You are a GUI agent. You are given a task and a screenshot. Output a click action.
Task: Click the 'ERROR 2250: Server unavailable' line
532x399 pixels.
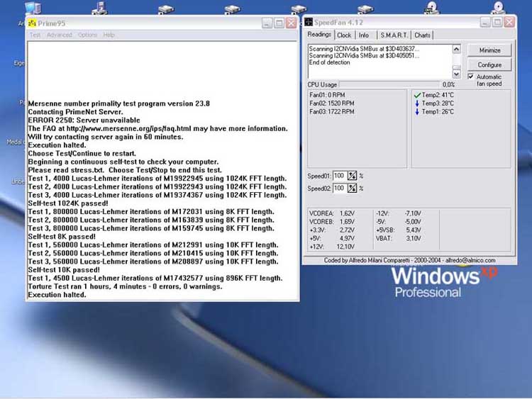point(84,120)
